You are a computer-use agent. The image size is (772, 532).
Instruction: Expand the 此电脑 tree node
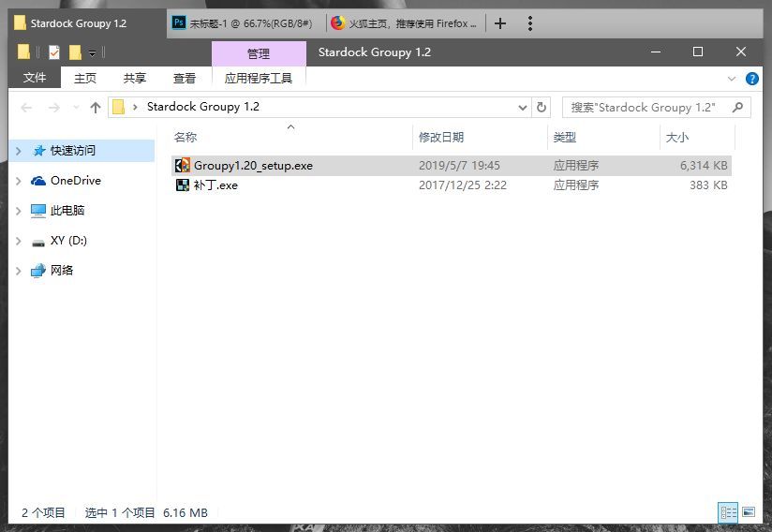click(19, 211)
